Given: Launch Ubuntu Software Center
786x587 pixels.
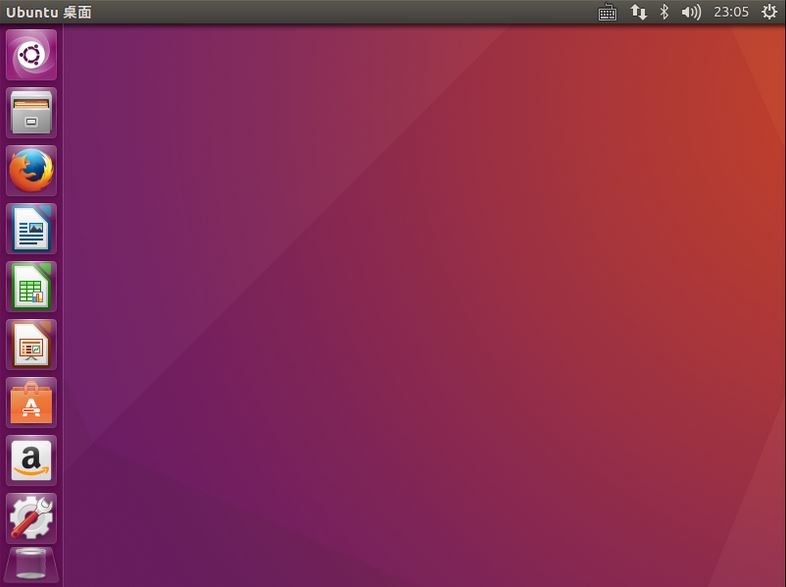Looking at the screenshot, I should pyautogui.click(x=31, y=403).
